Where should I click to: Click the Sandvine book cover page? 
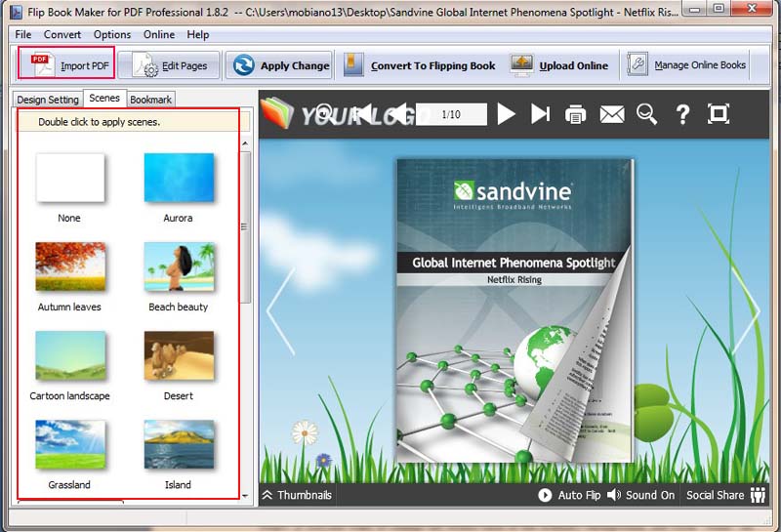[514, 309]
